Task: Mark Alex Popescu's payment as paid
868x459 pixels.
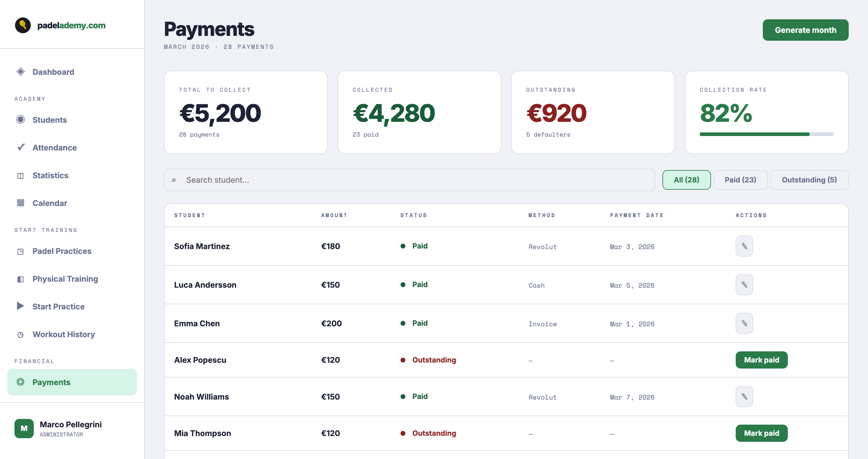Action: tap(762, 360)
